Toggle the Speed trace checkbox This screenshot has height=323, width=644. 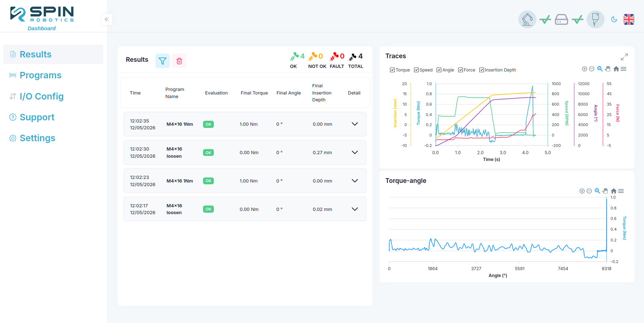416,70
